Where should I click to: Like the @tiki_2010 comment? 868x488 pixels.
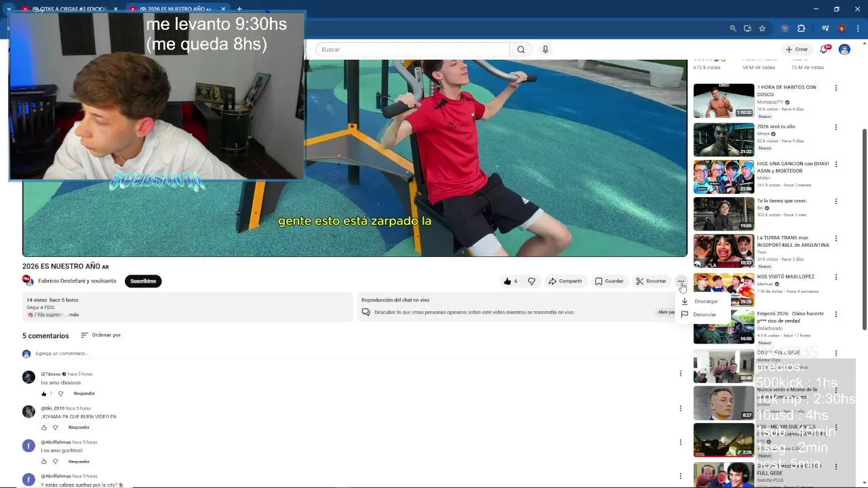tap(44, 428)
